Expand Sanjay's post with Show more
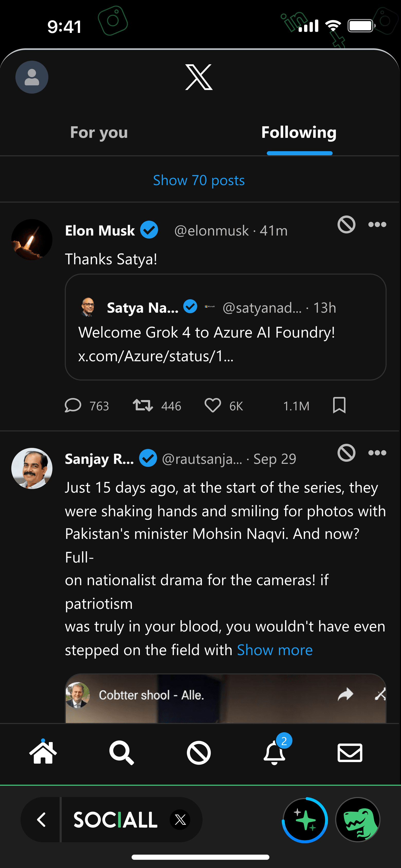Screen dimensions: 401x868 coord(275,650)
